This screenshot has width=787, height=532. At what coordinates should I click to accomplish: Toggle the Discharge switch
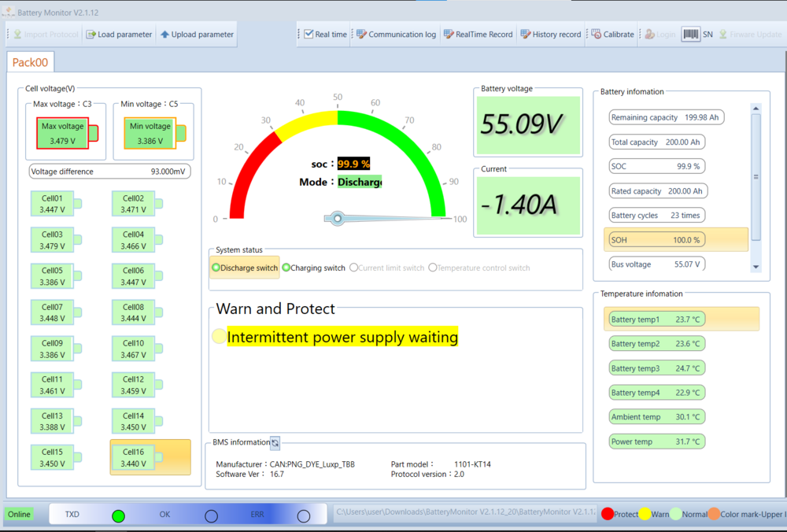pos(216,268)
